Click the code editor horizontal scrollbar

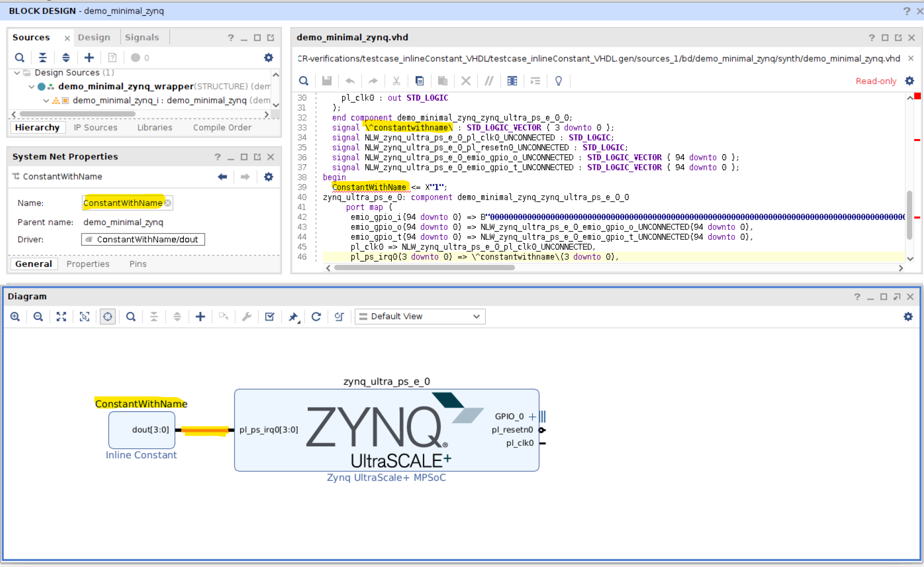click(424, 268)
